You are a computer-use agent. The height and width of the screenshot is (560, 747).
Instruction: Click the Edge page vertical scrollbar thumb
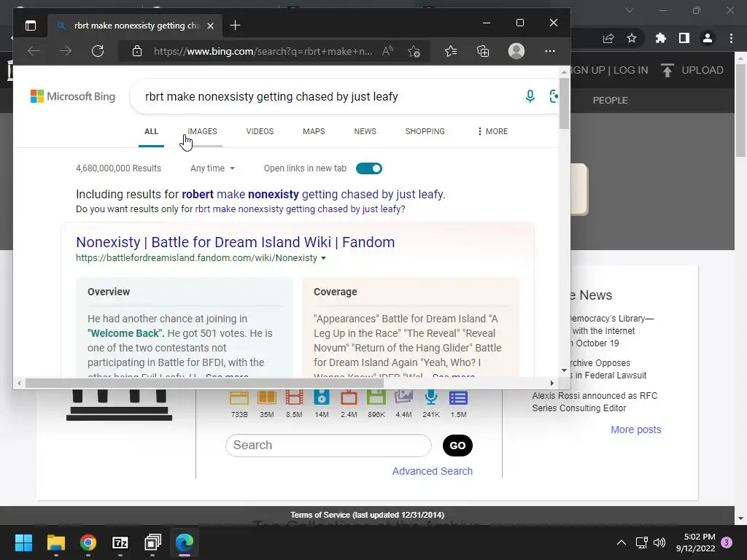(564, 103)
